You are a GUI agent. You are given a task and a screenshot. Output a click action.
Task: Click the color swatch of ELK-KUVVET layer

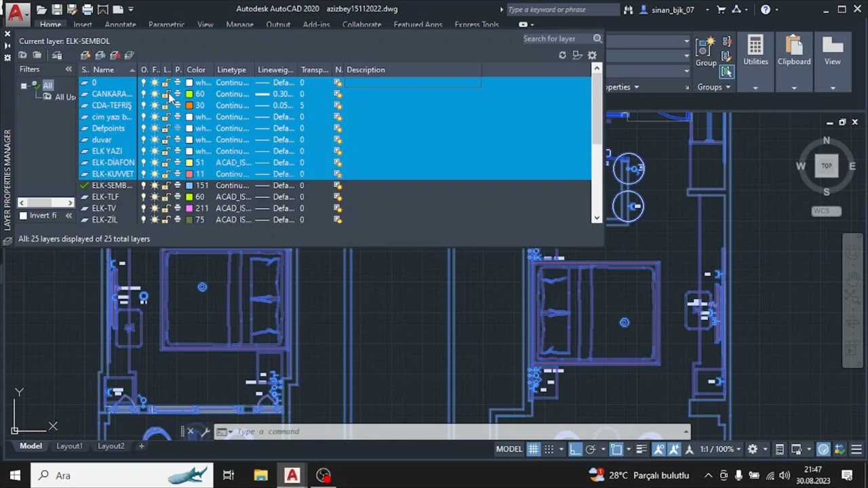tap(189, 174)
